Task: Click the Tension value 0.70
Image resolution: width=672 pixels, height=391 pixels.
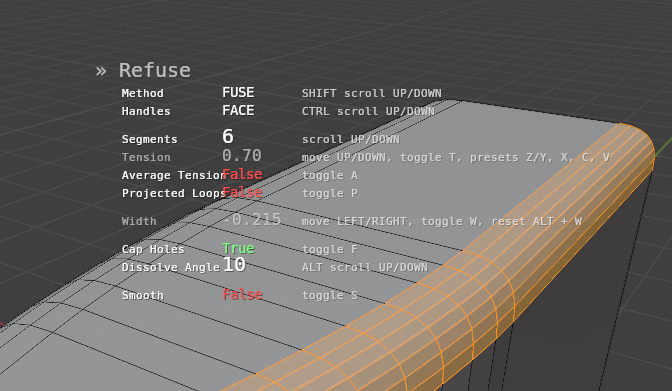Action: click(x=242, y=155)
